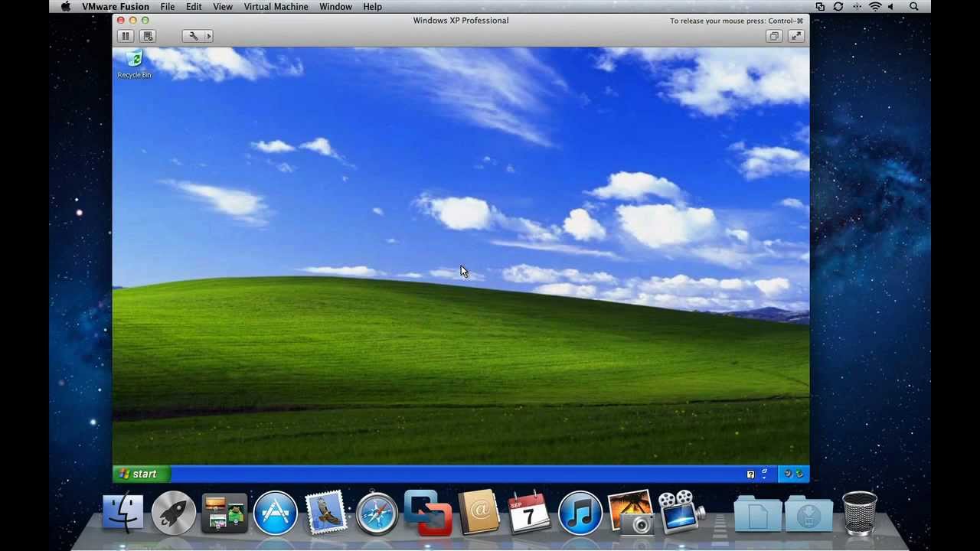The width and height of the screenshot is (980, 551).
Task: Open the XP taskbar window-stack icon with arrow
Action: [764, 474]
